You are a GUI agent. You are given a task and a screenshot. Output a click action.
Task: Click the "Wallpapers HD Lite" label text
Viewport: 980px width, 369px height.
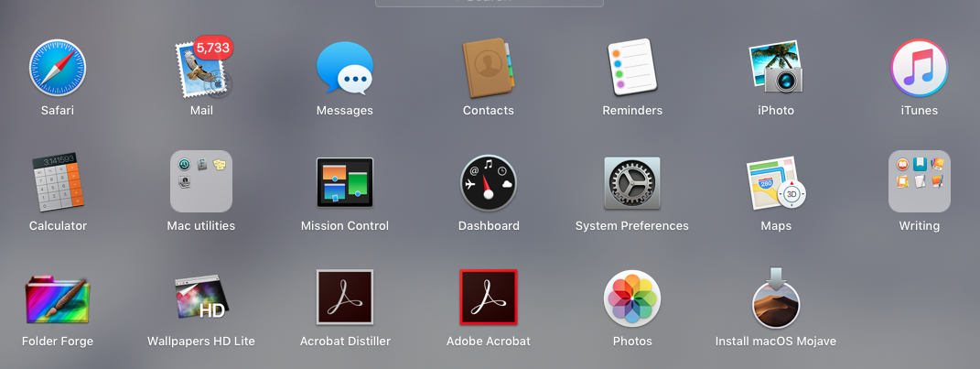201,342
